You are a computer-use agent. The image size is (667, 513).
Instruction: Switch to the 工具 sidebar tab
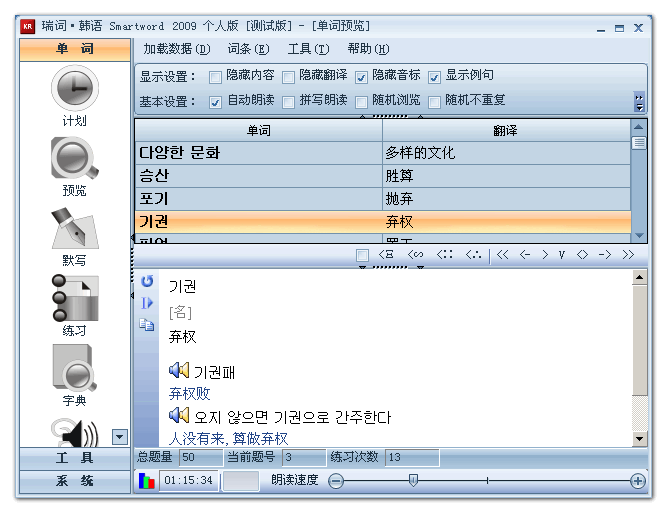(75, 458)
